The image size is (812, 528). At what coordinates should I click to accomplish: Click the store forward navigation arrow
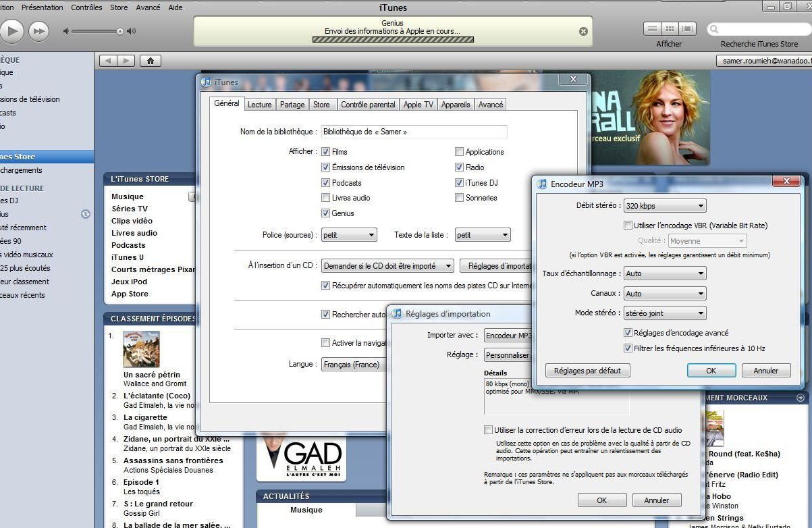tap(126, 61)
